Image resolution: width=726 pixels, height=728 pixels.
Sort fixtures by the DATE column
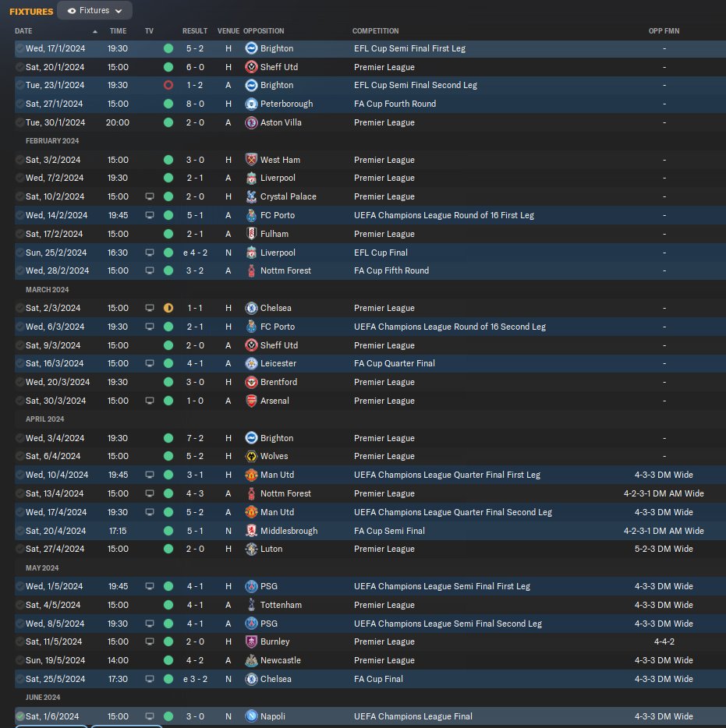(23, 31)
